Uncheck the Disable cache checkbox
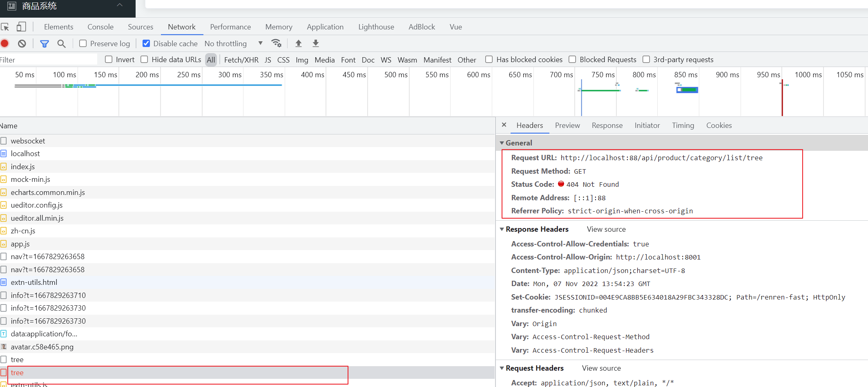 (146, 43)
